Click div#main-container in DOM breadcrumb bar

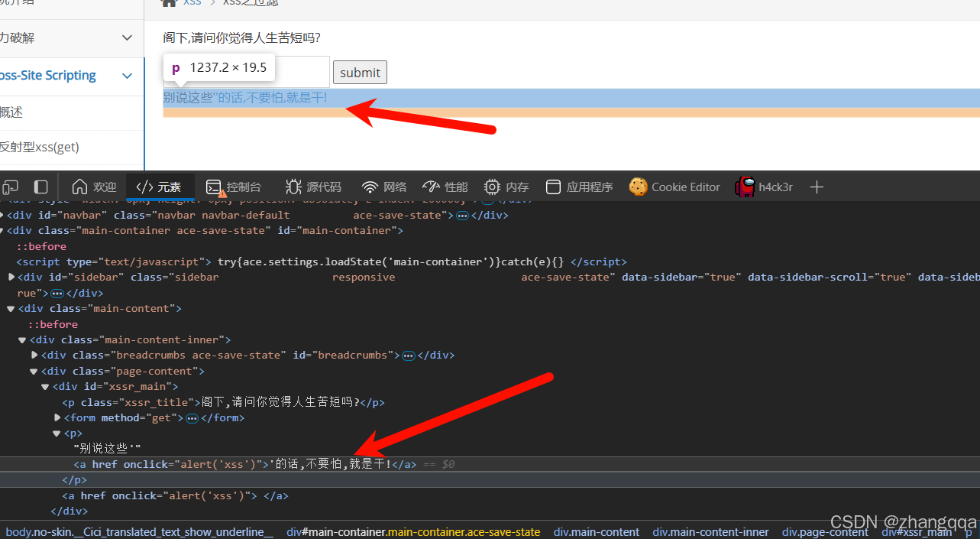pos(413,531)
